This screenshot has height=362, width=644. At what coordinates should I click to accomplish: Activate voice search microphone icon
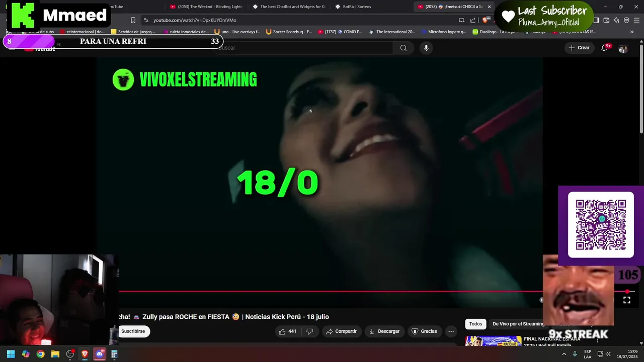(x=426, y=48)
